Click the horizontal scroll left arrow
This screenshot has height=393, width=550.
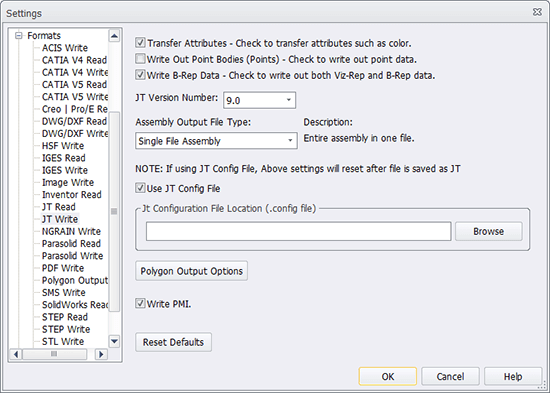click(16, 354)
